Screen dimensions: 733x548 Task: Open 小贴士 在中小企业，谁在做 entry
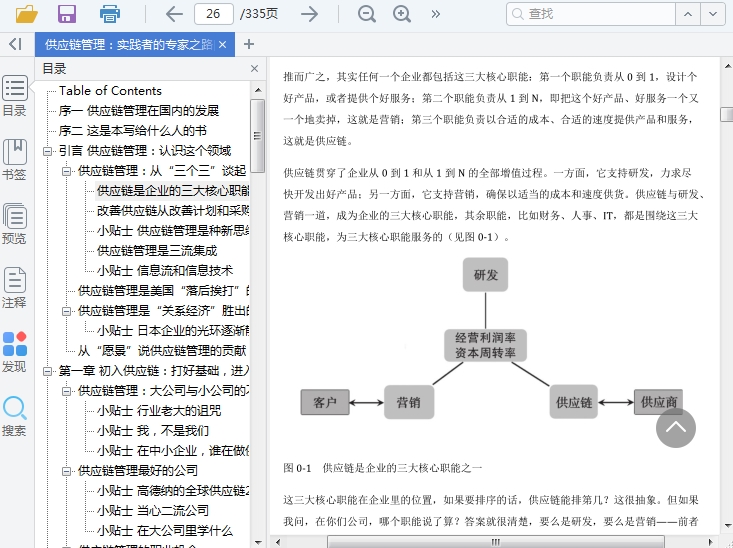pos(172,451)
